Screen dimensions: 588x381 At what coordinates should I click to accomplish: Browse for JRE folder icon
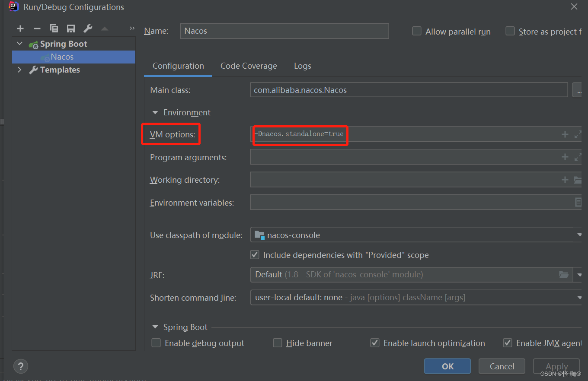[563, 274]
